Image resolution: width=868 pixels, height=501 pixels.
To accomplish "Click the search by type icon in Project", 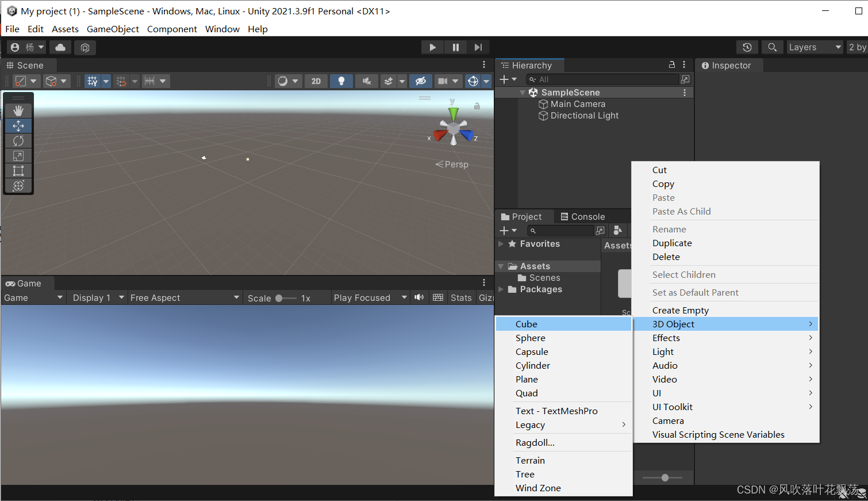I will pos(617,230).
